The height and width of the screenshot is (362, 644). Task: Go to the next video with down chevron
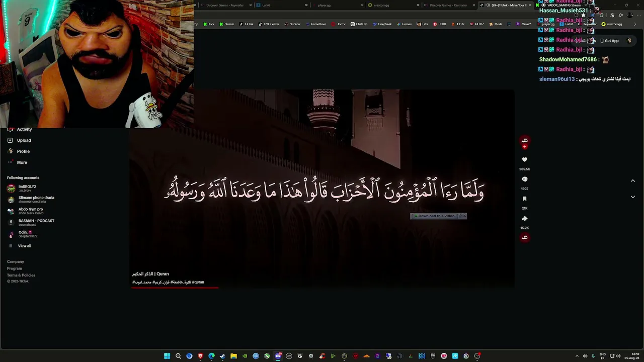click(x=633, y=197)
